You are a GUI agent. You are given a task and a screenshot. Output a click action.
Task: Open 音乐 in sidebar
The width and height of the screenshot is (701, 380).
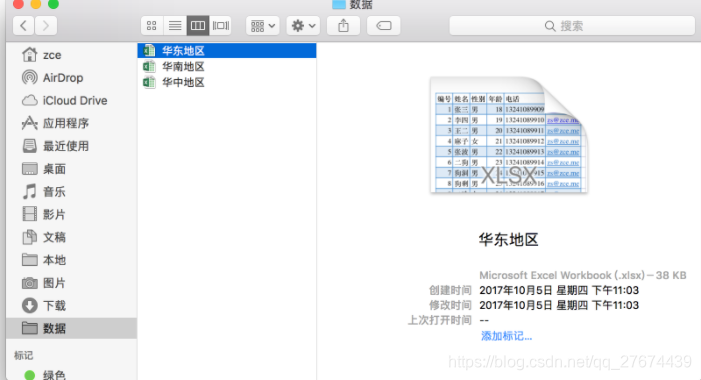(x=72, y=192)
